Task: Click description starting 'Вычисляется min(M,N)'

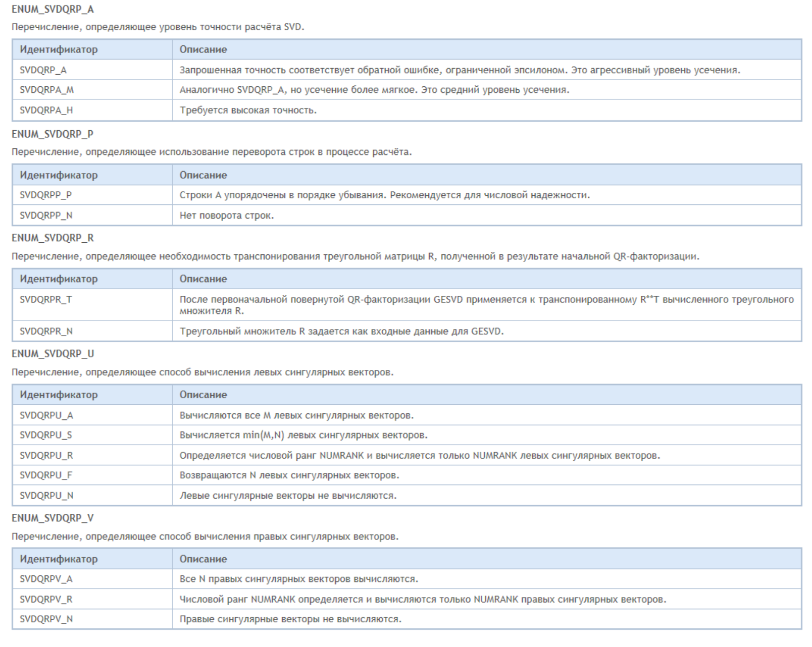Action: 303,435
